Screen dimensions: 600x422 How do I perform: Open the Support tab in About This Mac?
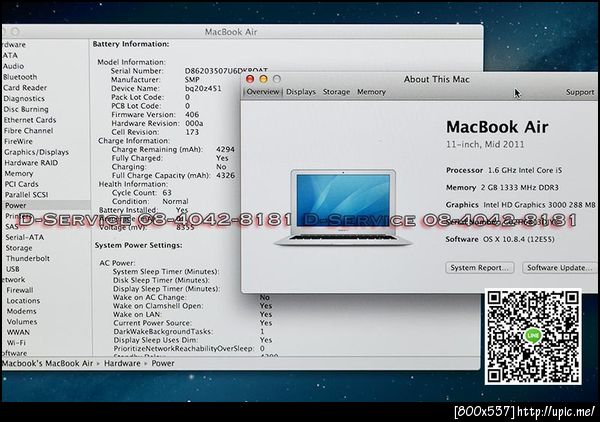pos(580,92)
